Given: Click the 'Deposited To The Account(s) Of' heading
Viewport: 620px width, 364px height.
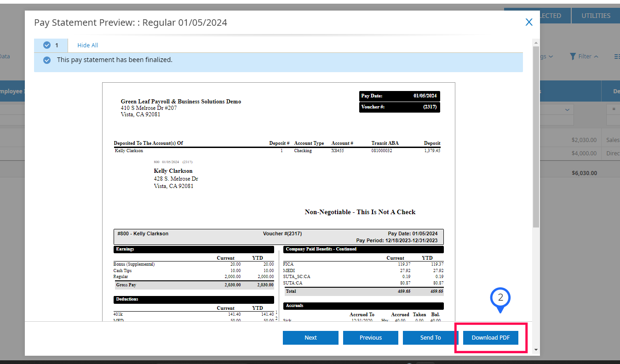Looking at the screenshot, I should coord(149,143).
